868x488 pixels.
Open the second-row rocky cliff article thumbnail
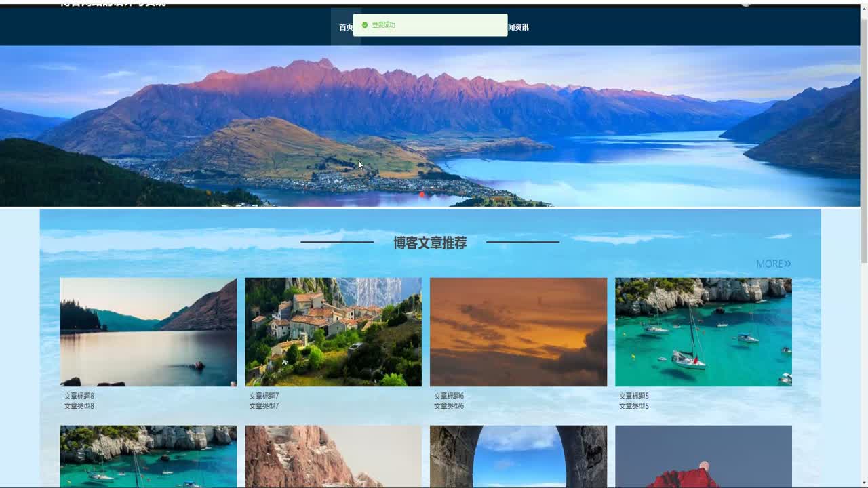point(333,456)
